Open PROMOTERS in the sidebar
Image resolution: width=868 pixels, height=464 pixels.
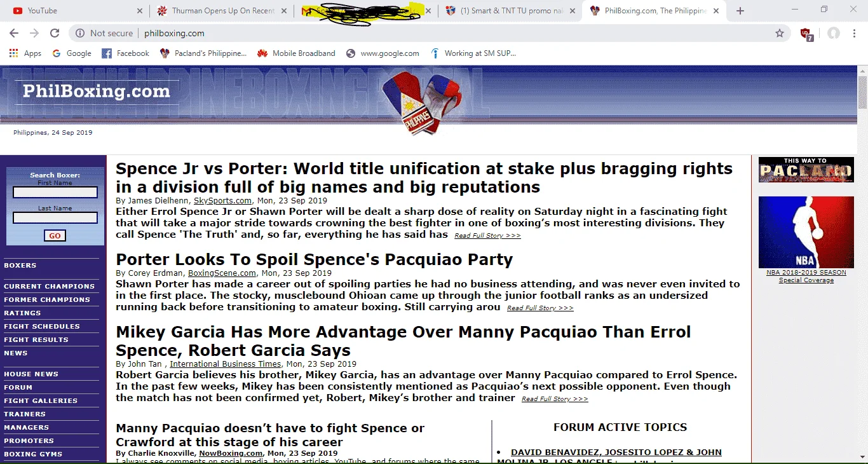(x=29, y=440)
